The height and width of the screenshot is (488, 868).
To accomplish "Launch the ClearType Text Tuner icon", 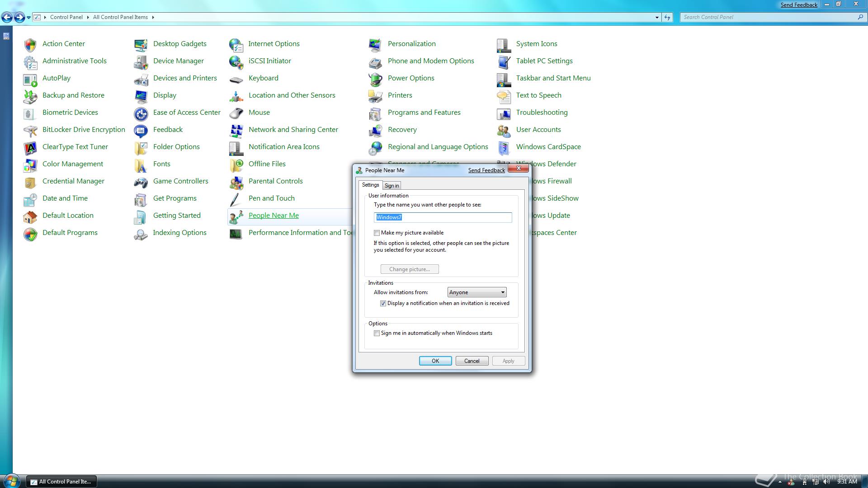I will [30, 147].
